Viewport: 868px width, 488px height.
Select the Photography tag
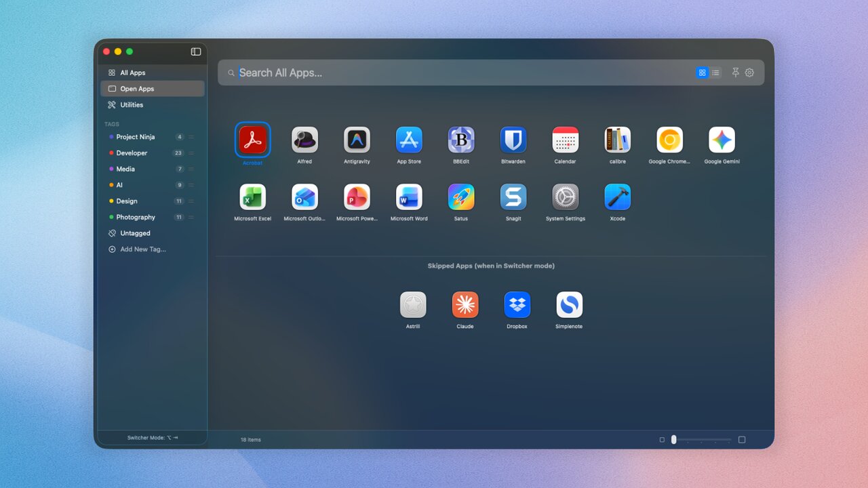click(x=153, y=217)
